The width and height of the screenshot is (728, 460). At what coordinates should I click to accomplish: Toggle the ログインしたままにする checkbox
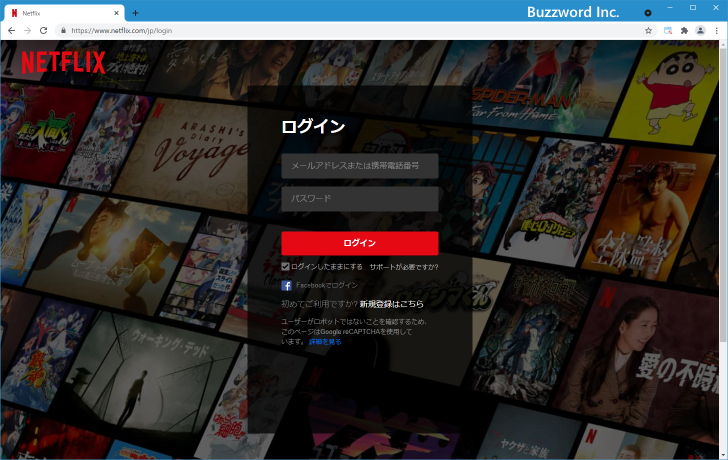tap(286, 266)
